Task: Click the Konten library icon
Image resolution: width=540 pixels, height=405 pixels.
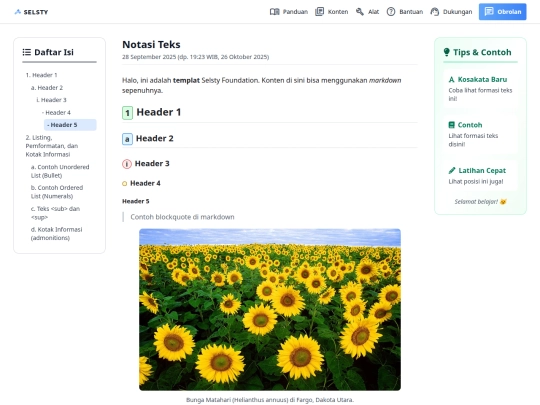Action: point(320,12)
